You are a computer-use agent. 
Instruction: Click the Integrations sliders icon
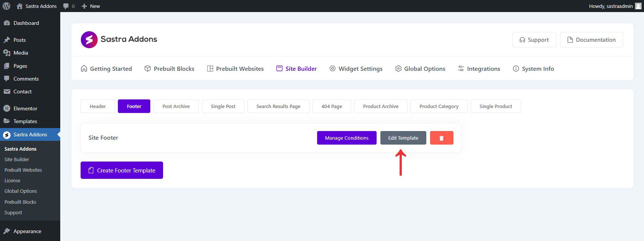(x=461, y=69)
